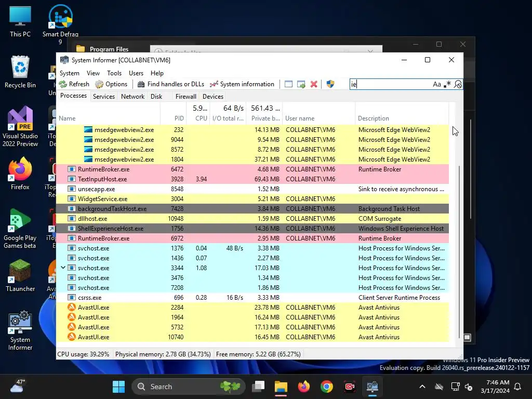Collapse the svchost.exe PID 3344 tree node
The image size is (532, 399).
(x=63, y=268)
